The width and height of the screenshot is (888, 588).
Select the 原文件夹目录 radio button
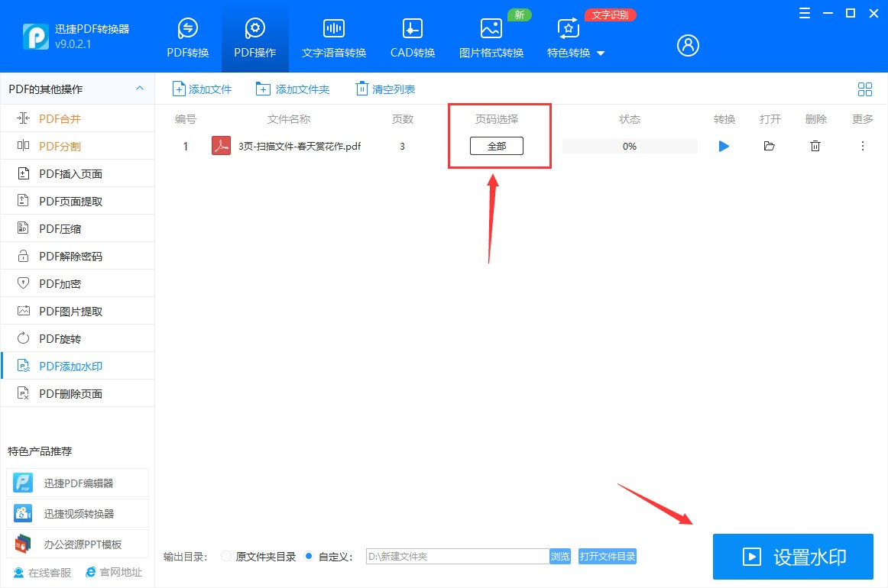(x=225, y=556)
